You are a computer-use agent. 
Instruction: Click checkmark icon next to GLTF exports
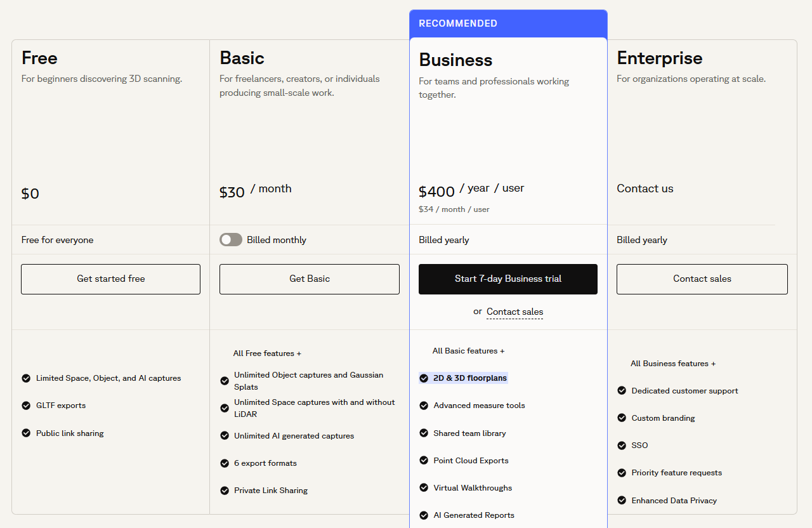tap(26, 406)
